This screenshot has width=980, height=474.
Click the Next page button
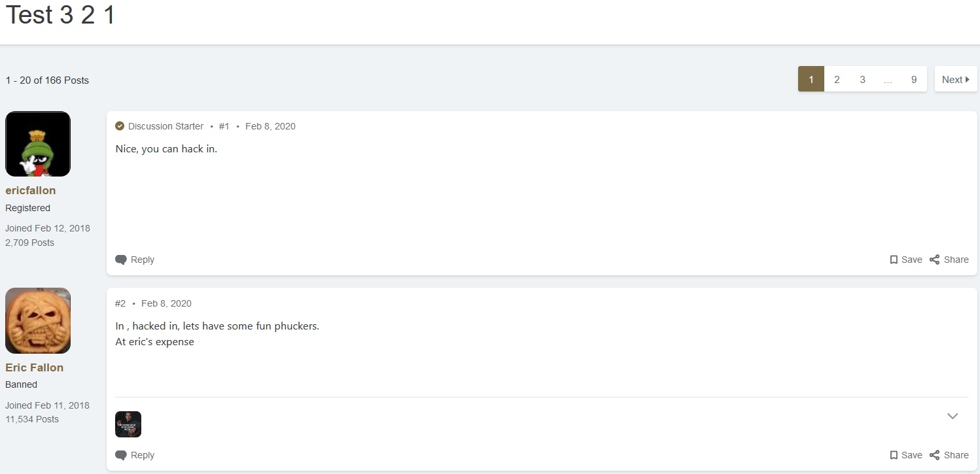point(955,79)
